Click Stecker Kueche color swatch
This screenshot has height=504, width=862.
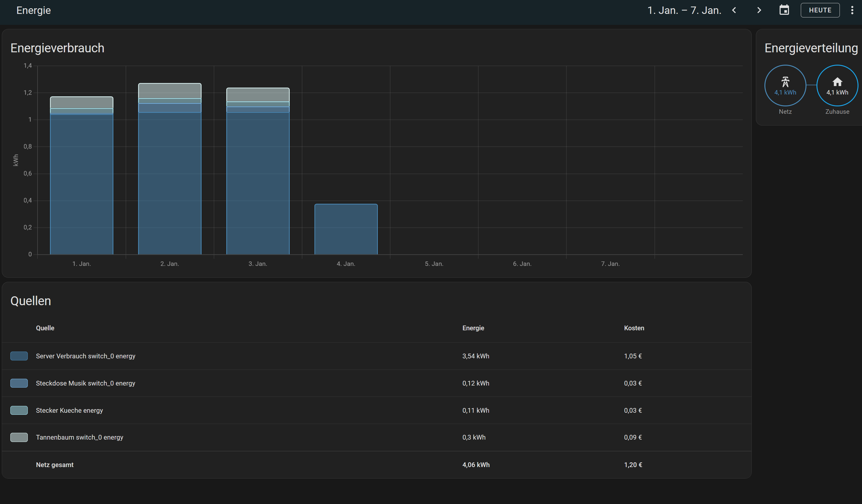click(x=19, y=410)
